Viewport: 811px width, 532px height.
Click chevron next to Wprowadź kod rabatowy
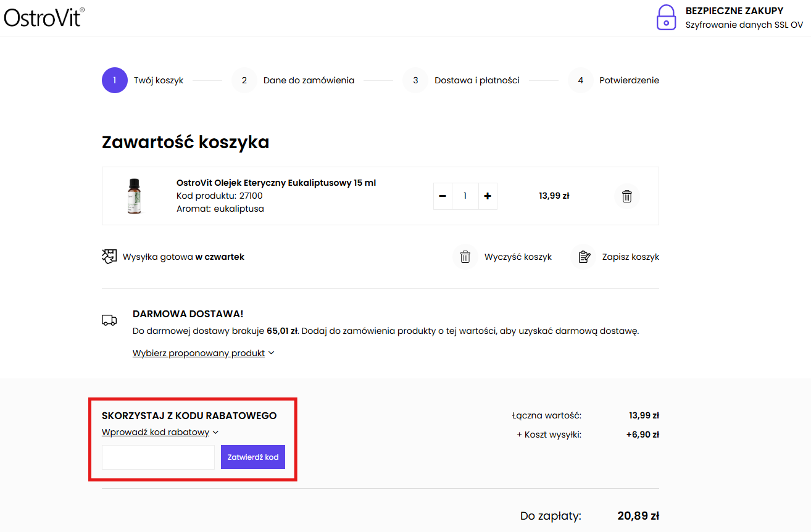pyautogui.click(x=215, y=433)
